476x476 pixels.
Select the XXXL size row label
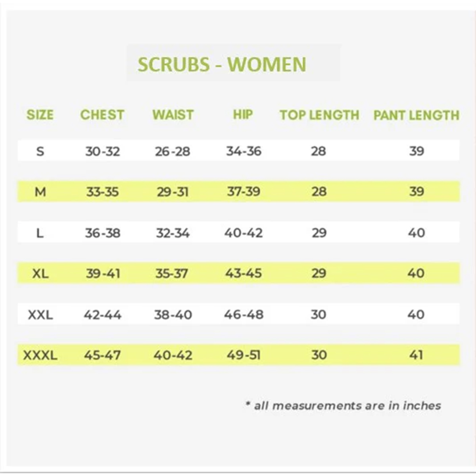(40, 355)
